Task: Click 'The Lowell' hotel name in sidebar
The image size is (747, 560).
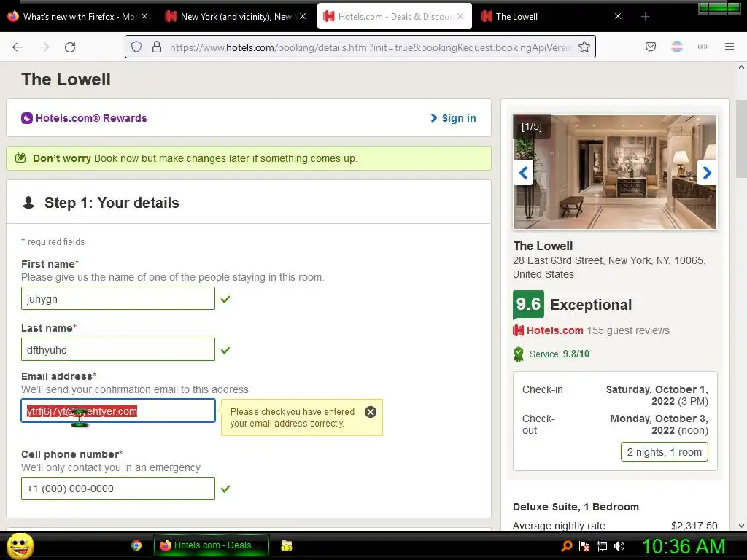Action: coord(543,246)
